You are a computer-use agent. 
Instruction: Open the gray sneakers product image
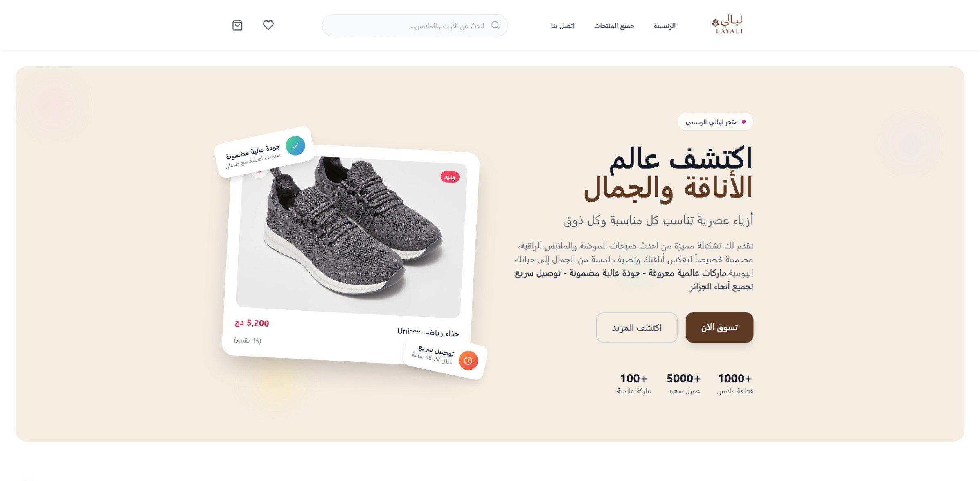point(351,237)
